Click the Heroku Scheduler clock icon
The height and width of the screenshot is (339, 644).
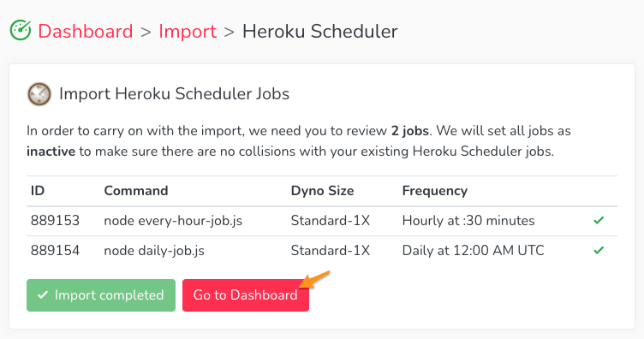pyautogui.click(x=39, y=94)
